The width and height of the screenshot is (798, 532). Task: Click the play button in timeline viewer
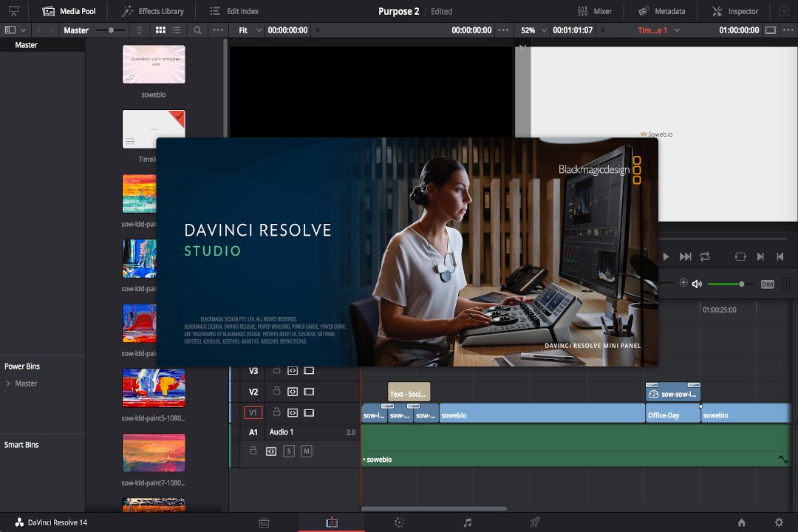(666, 256)
